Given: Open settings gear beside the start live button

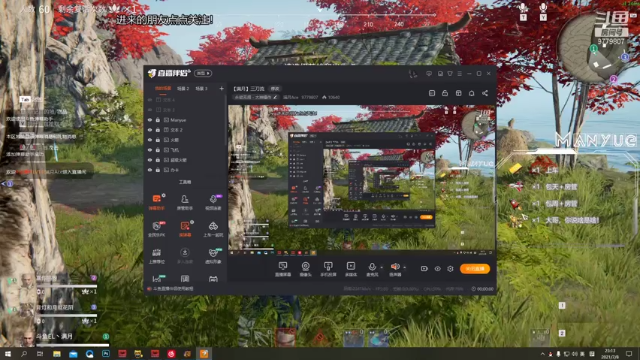Looking at the screenshot, I should pos(450,269).
